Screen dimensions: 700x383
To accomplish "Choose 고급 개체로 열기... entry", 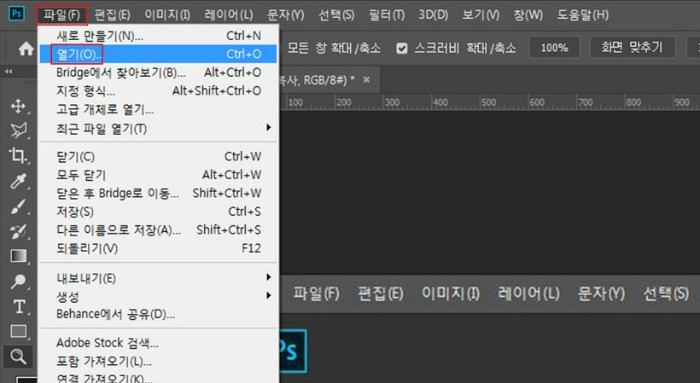I will 158,109.
